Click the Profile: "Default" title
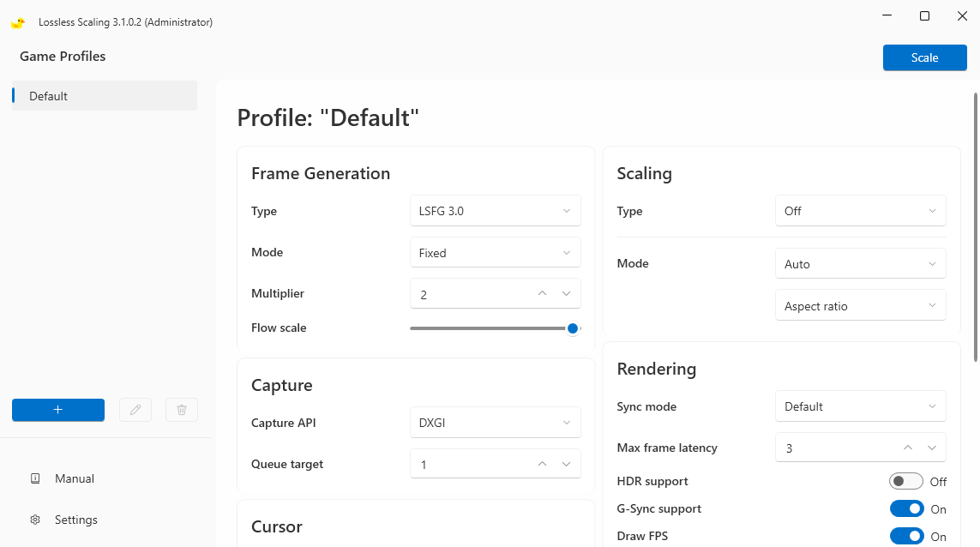Screen dimensions: 980x547 click(x=328, y=117)
